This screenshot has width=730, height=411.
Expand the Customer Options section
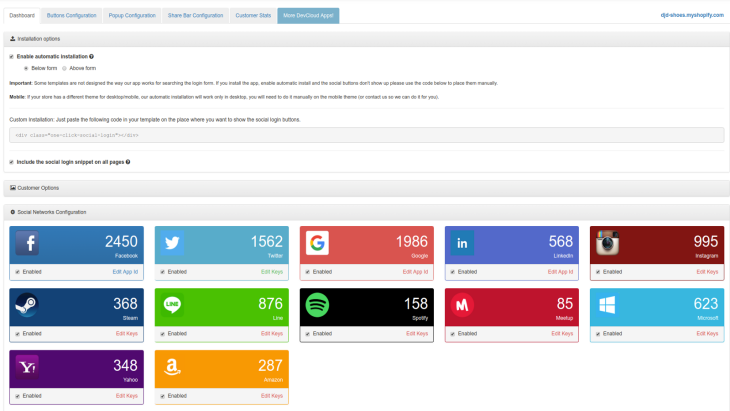pyautogui.click(x=38, y=187)
